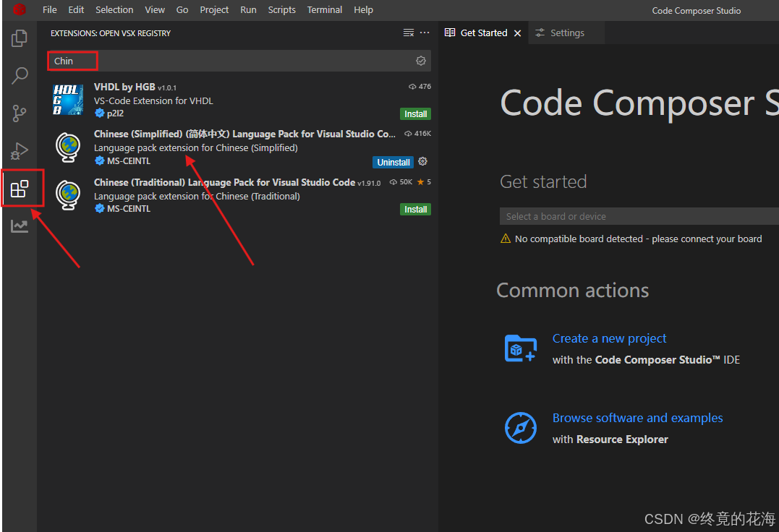
Task: Click the Create a new project folder icon
Action: (x=520, y=348)
